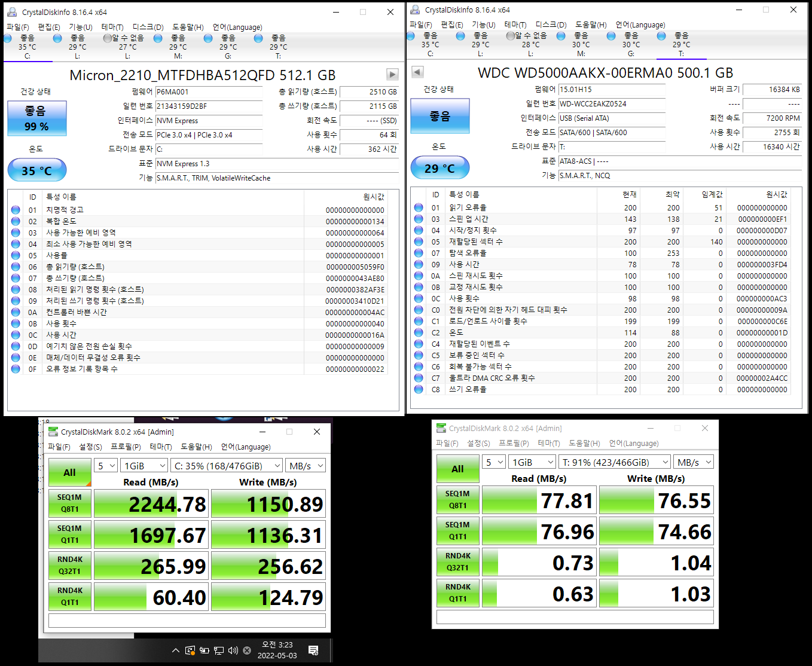Screen dimensions: 812x666
Task: Click CrystalDiskMark app icon in right title bar
Action: tap(441, 428)
